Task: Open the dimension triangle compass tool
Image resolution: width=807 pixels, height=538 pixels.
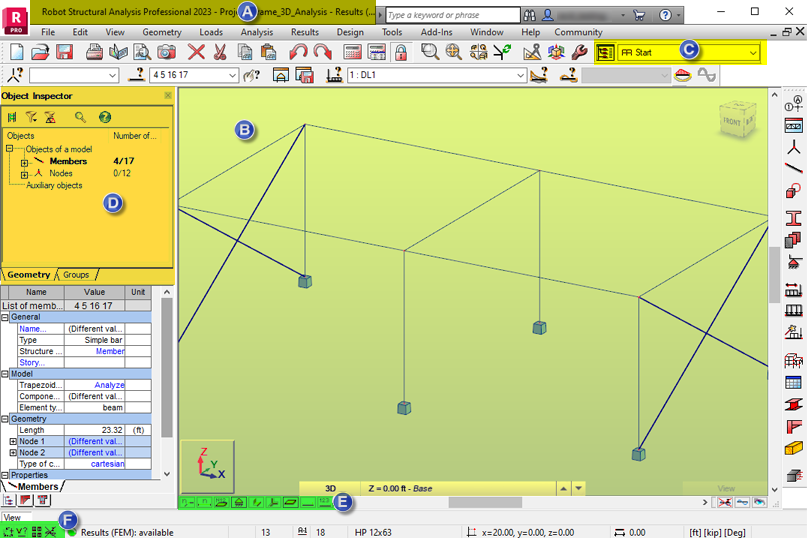Action: (x=532, y=52)
